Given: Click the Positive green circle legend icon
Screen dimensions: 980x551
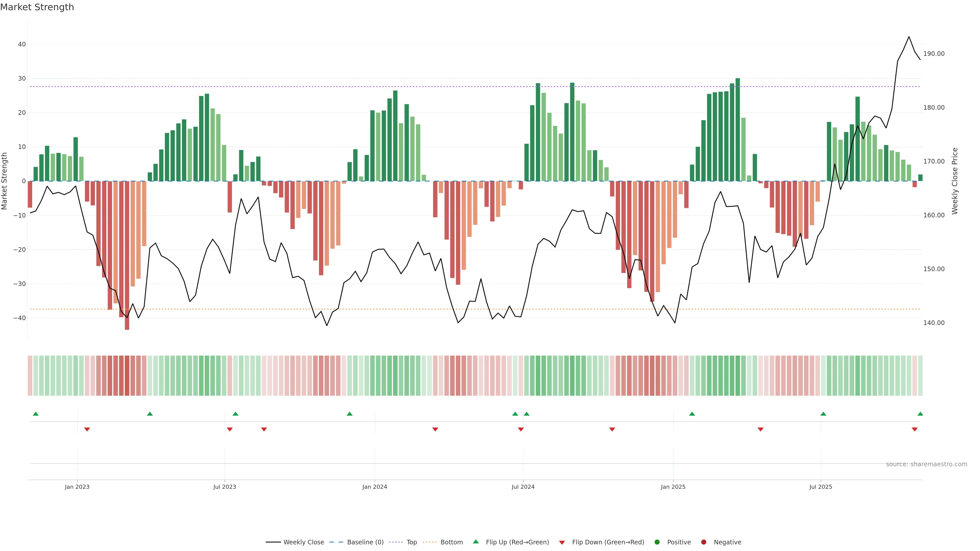Looking at the screenshot, I should (657, 542).
